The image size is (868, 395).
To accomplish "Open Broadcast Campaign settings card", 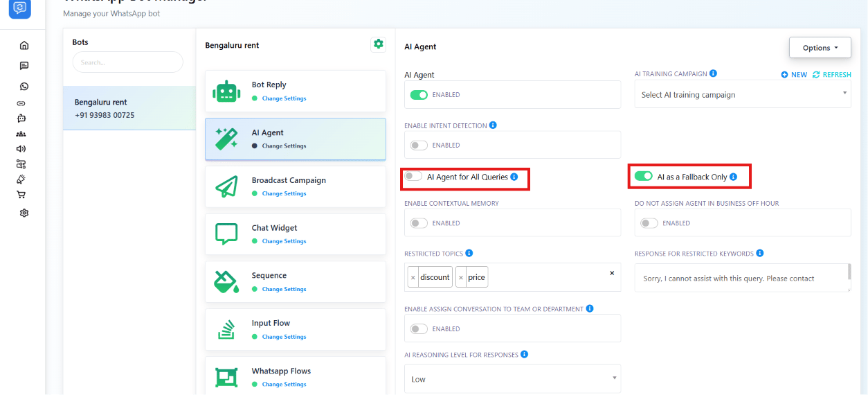I will [x=296, y=186].
